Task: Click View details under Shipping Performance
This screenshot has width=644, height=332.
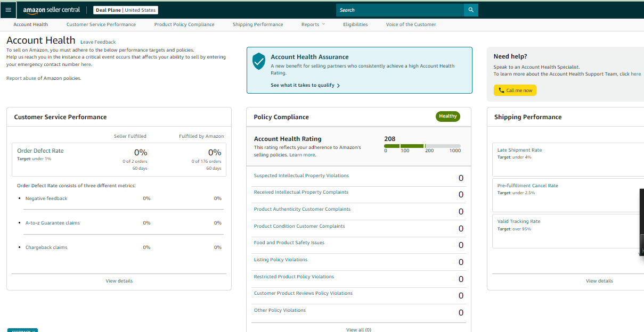Action: [x=599, y=281]
